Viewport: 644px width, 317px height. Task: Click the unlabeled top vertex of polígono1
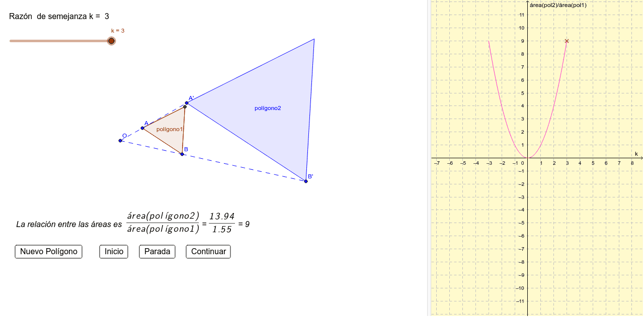pos(185,107)
